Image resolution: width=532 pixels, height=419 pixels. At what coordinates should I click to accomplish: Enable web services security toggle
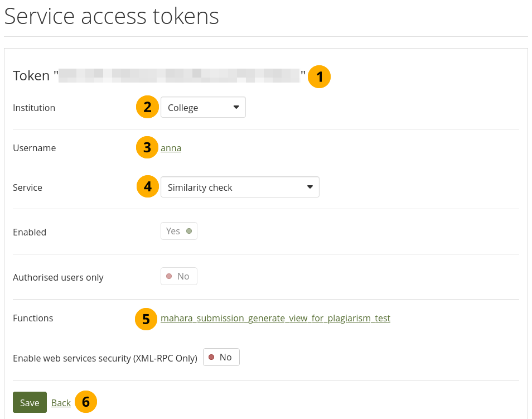221,357
